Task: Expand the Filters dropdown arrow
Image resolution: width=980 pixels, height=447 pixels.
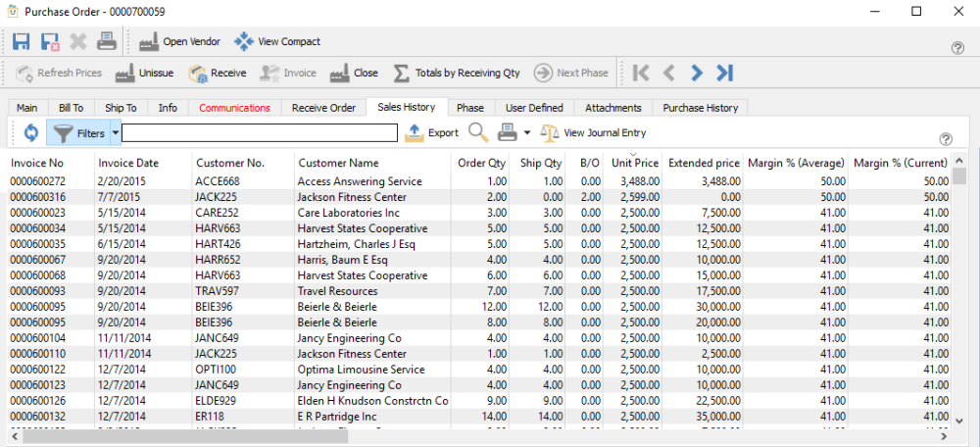Action: (116, 133)
